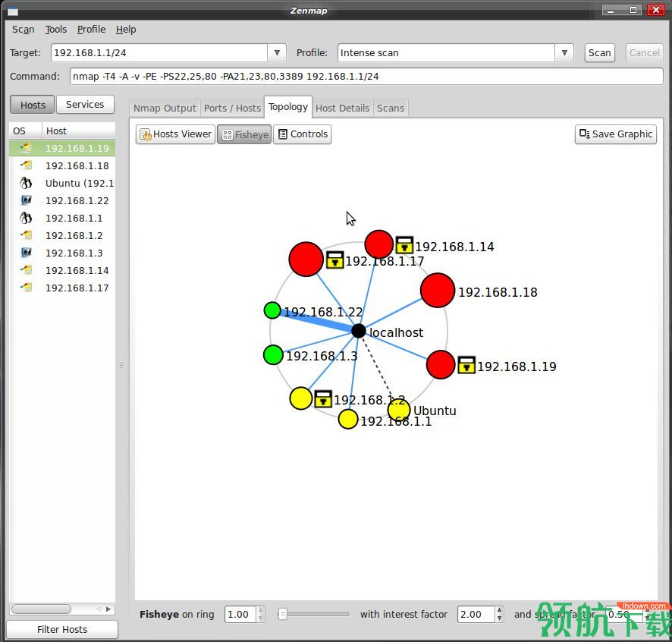The height and width of the screenshot is (642, 672).
Task: Select host row 192.168.1.3
Action: [x=62, y=253]
